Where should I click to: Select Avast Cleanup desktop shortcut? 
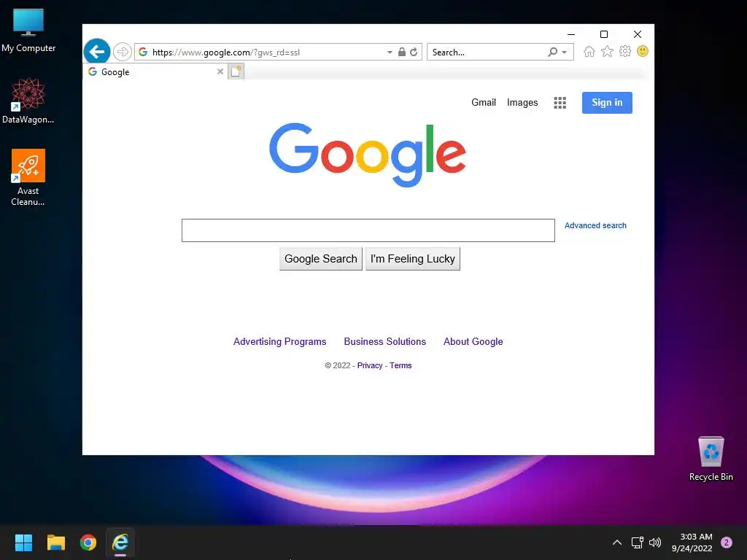[x=28, y=177]
